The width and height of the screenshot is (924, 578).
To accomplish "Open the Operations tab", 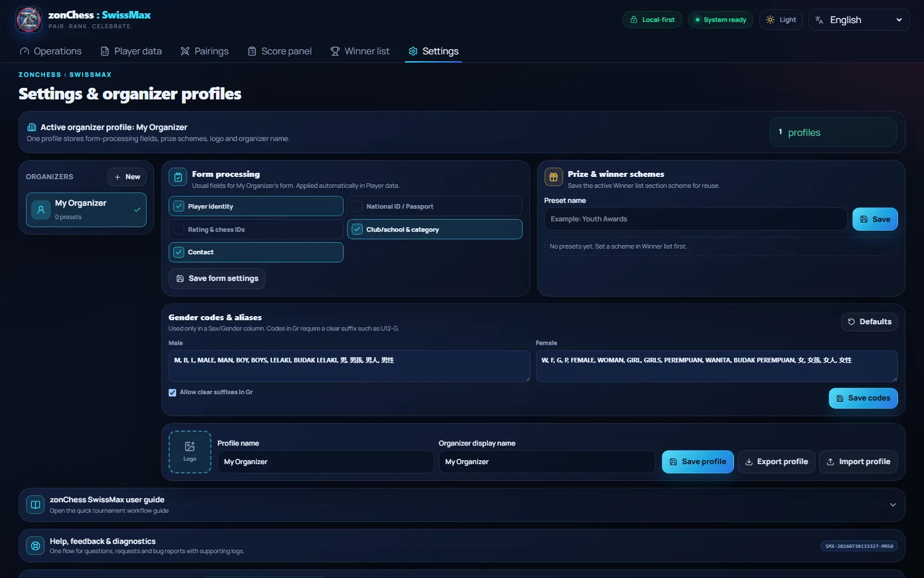I will pos(51,51).
